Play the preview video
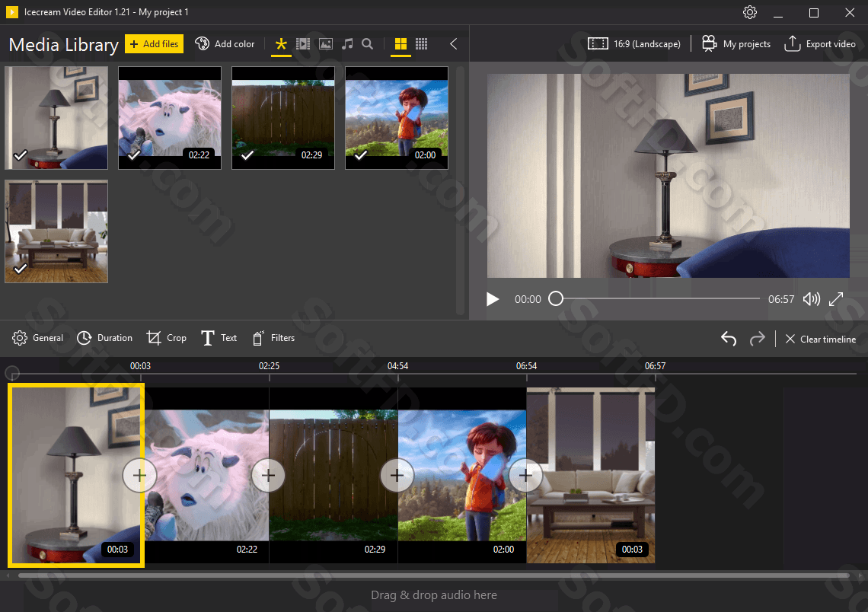This screenshot has height=612, width=868. tap(492, 299)
